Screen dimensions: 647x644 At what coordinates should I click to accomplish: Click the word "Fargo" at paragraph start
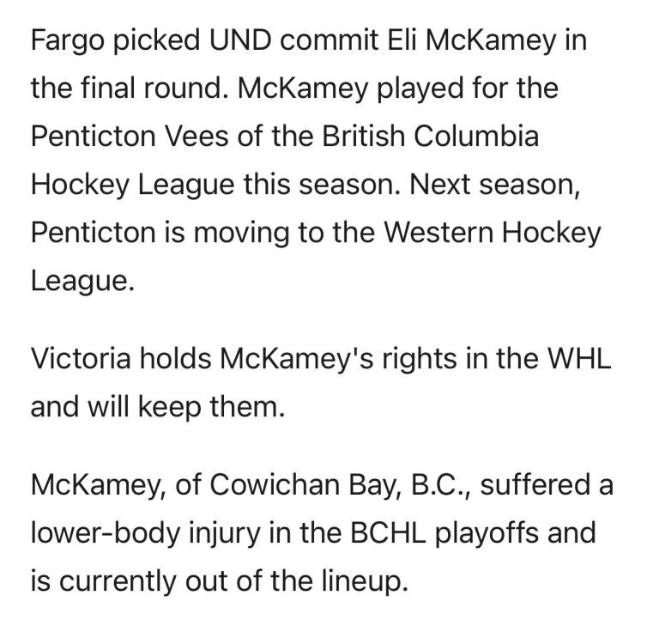pyautogui.click(x=68, y=41)
